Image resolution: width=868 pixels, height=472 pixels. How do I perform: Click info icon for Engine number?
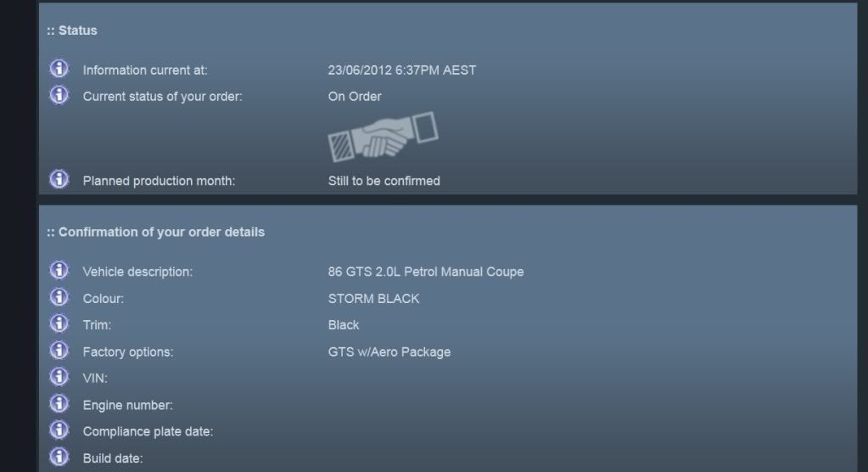click(x=59, y=404)
